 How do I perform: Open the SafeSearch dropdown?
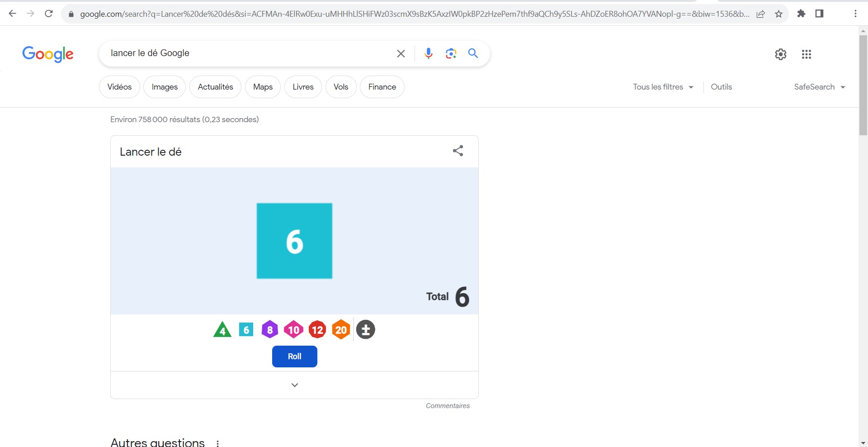[x=819, y=87]
